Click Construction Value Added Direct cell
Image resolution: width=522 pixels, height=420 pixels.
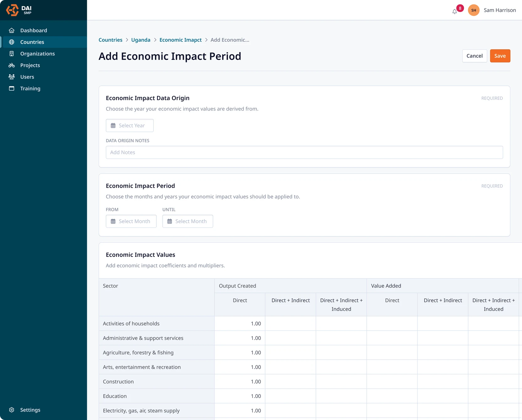(x=392, y=382)
